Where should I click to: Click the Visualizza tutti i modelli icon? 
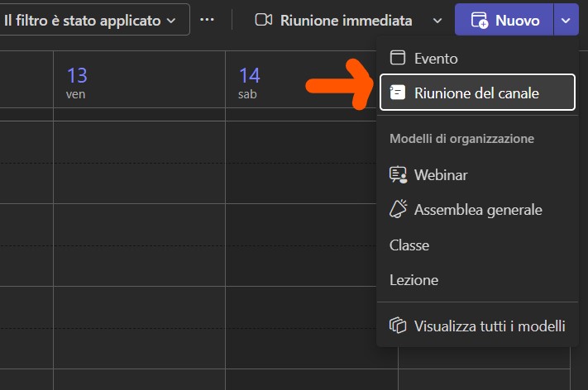click(x=398, y=326)
